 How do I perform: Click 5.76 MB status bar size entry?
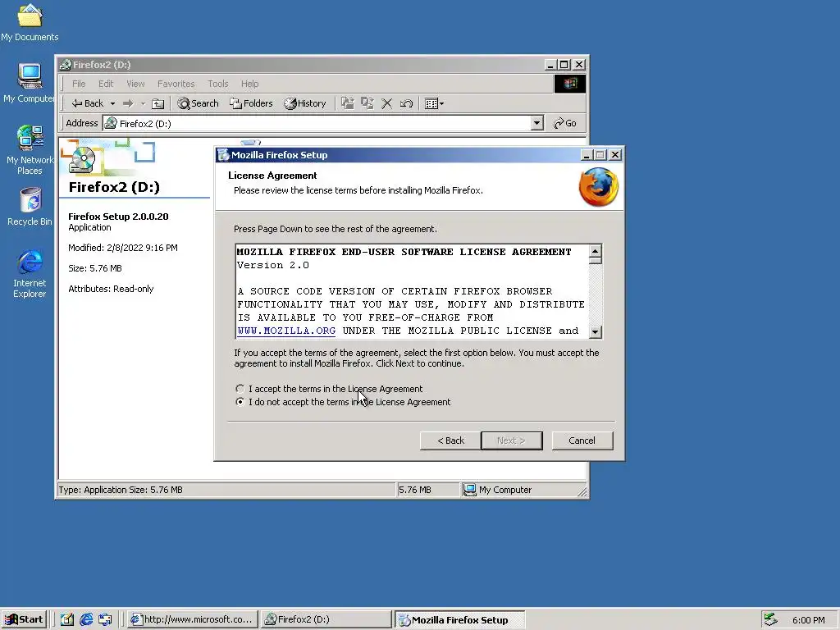pyautogui.click(x=415, y=490)
